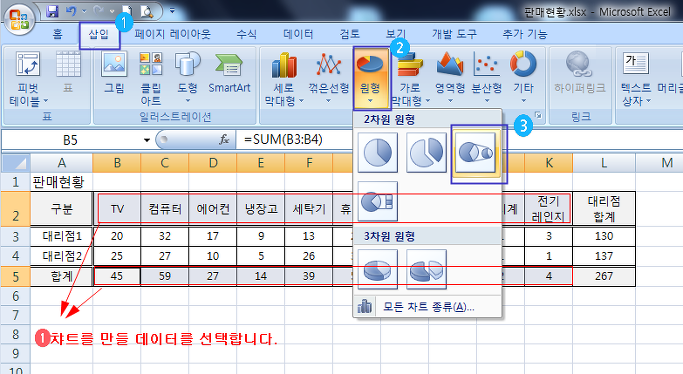Open the 도형 shapes gallery
Screen dimensions: 683x374
point(187,77)
